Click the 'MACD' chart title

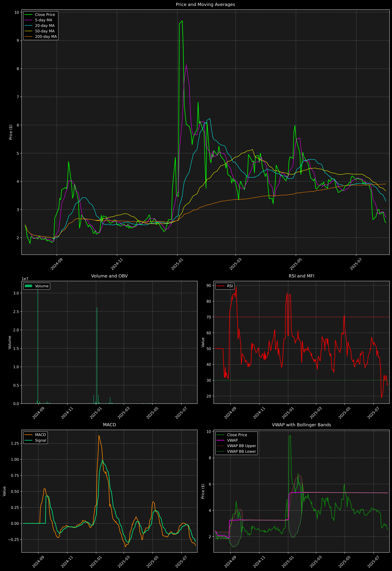pyautogui.click(x=109, y=425)
